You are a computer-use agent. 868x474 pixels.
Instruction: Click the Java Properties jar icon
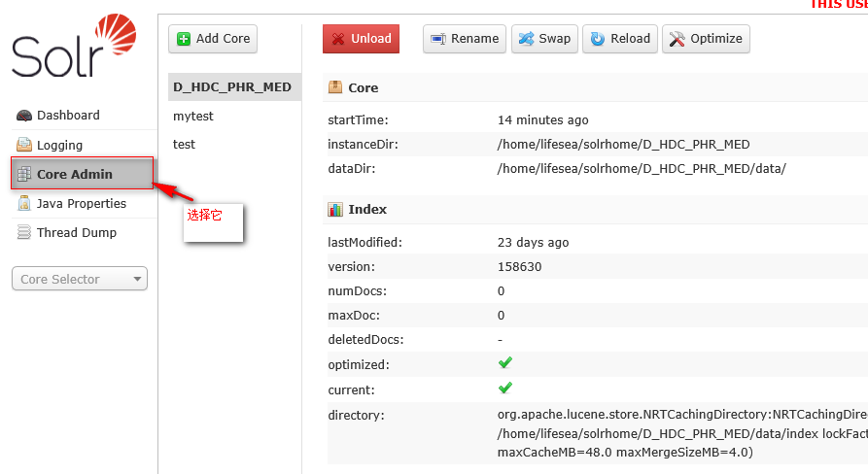(23, 204)
